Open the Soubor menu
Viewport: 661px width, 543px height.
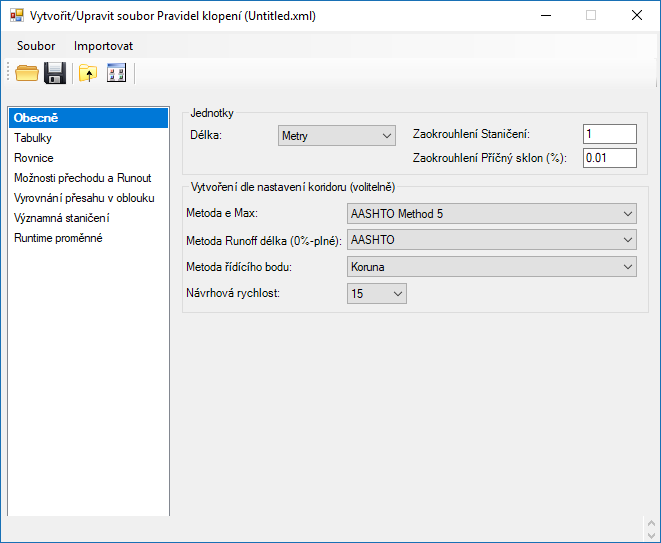[x=36, y=46]
